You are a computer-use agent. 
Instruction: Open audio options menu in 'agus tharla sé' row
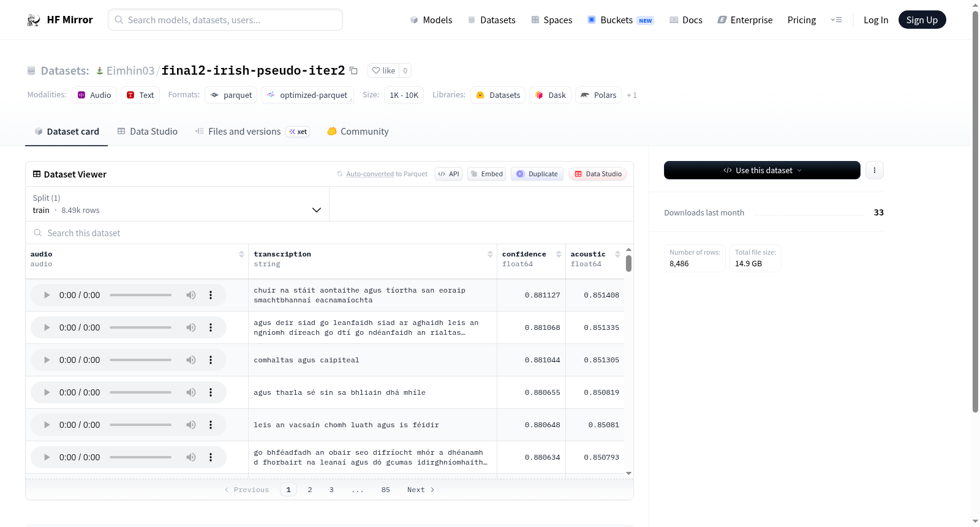pyautogui.click(x=211, y=392)
